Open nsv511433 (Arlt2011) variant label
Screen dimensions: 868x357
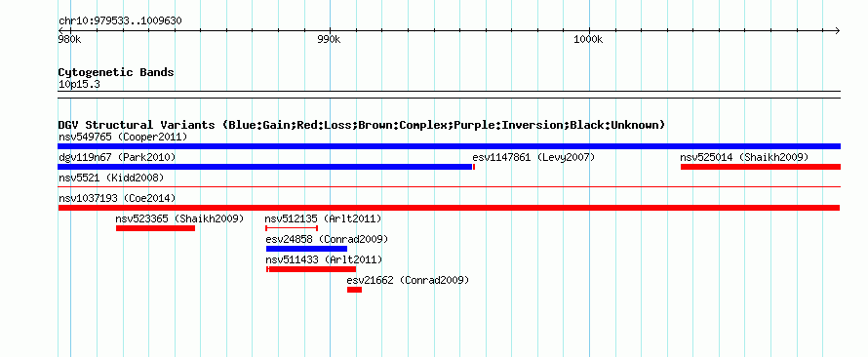[324, 259]
